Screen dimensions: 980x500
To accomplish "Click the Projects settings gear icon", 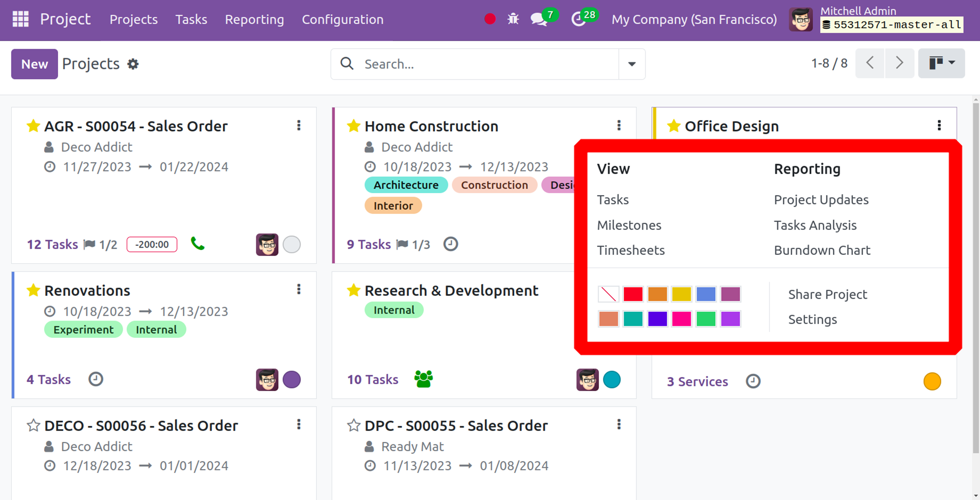I will point(133,64).
